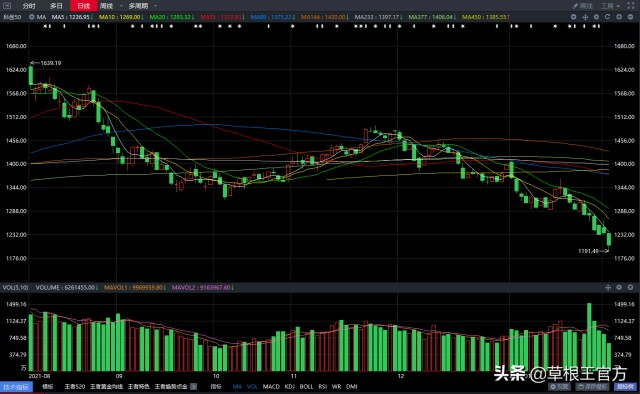Viewport: 640px width, 394px height.
Task: Apply the 王者特色 template
Action: 138,386
